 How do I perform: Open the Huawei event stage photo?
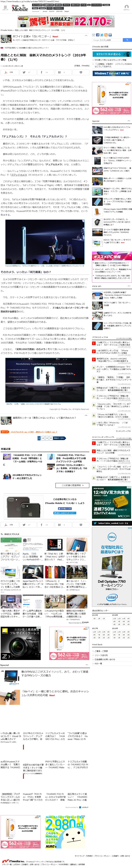click(x=45, y=242)
